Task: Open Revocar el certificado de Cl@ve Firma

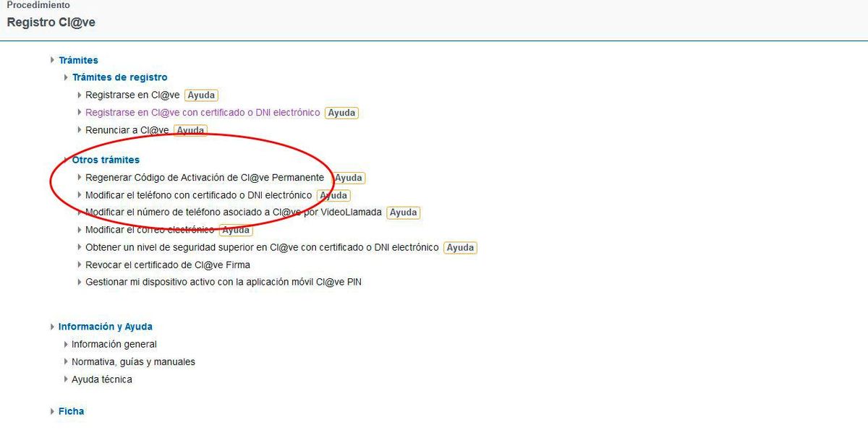Action: tap(167, 265)
